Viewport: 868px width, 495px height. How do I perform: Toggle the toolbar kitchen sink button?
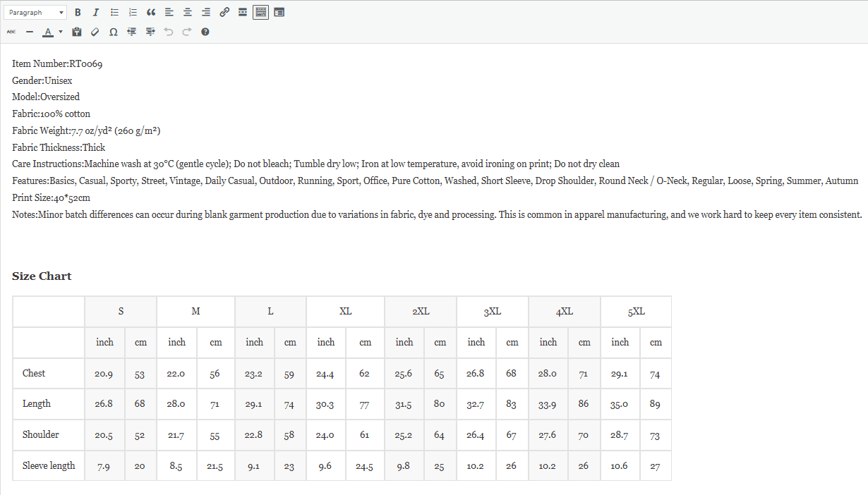(x=260, y=13)
